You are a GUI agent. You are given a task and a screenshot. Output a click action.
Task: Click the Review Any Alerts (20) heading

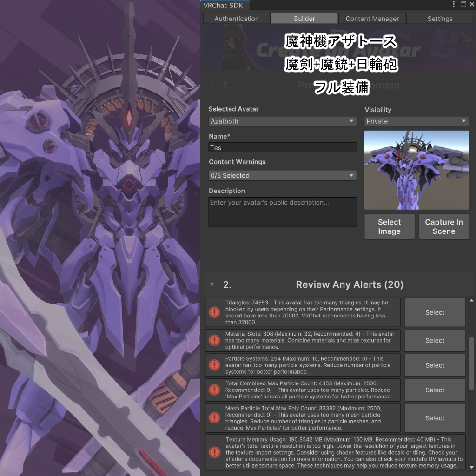click(350, 284)
